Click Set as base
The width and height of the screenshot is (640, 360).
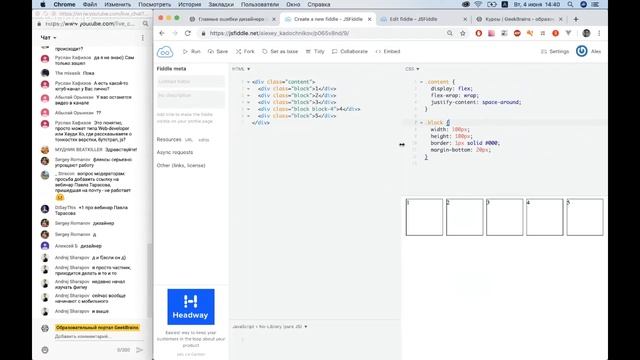tap(280, 51)
